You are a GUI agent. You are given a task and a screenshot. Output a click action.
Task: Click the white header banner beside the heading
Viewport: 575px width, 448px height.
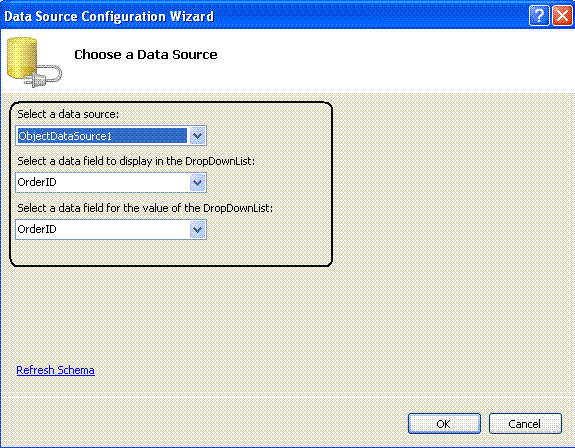tap(396, 60)
